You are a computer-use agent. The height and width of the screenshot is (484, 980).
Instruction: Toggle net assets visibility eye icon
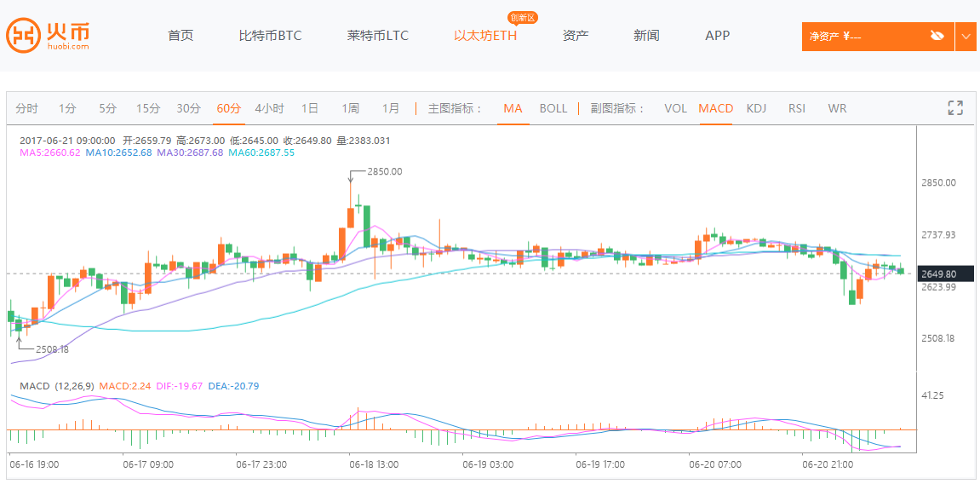pyautogui.click(x=937, y=36)
